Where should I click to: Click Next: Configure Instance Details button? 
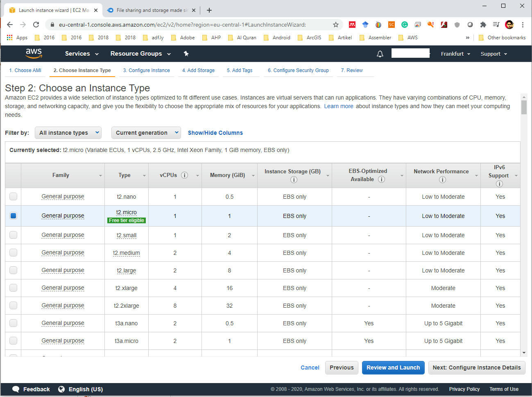pos(477,368)
